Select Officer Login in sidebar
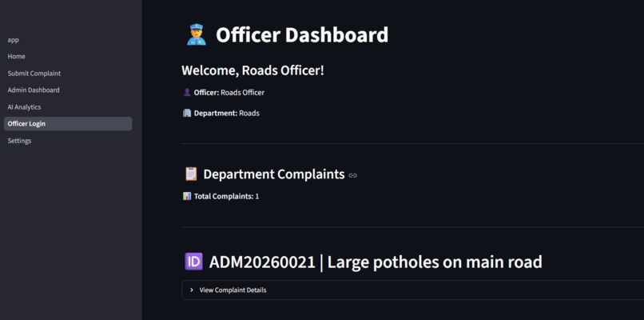The height and width of the screenshot is (320, 644). [68, 124]
